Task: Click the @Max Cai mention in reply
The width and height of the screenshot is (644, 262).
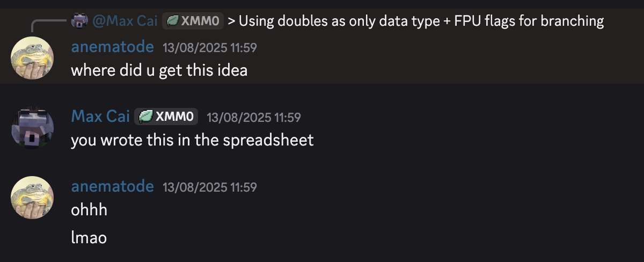Action: [125, 21]
